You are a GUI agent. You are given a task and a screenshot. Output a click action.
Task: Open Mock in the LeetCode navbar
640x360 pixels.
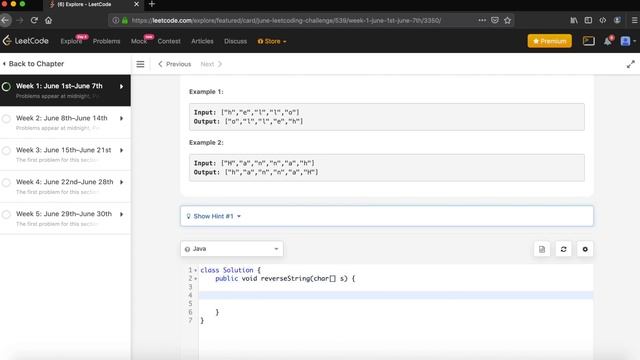pyautogui.click(x=138, y=41)
